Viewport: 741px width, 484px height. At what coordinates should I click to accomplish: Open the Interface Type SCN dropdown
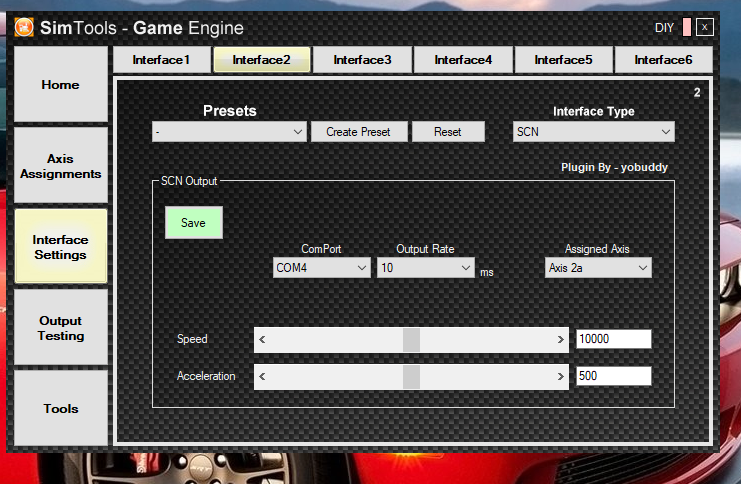[594, 132]
